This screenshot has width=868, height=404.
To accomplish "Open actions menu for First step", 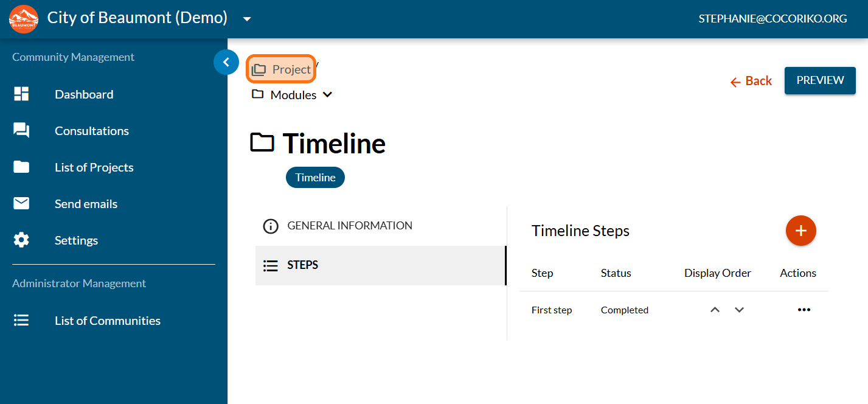I will click(804, 310).
